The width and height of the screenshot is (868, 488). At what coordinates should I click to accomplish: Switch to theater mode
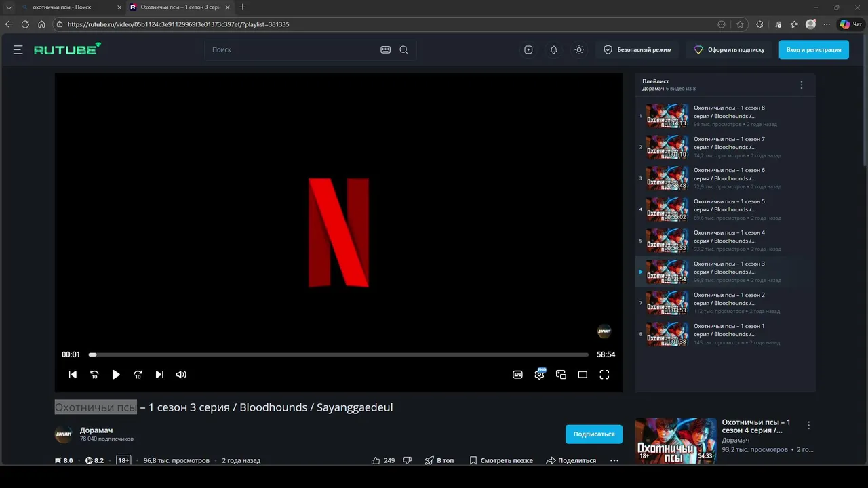tap(583, 374)
